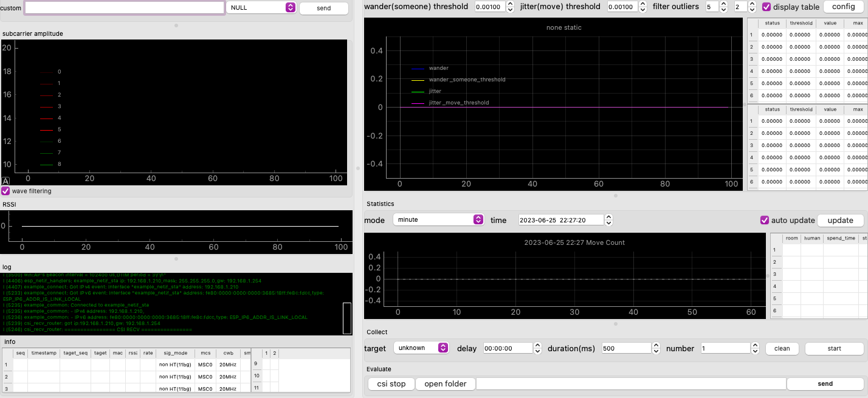Disable the display table checkbox
868x398 pixels.
(x=767, y=7)
